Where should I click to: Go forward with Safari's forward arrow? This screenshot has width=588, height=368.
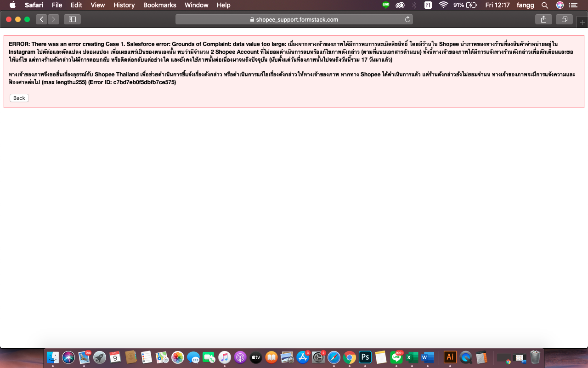click(54, 19)
